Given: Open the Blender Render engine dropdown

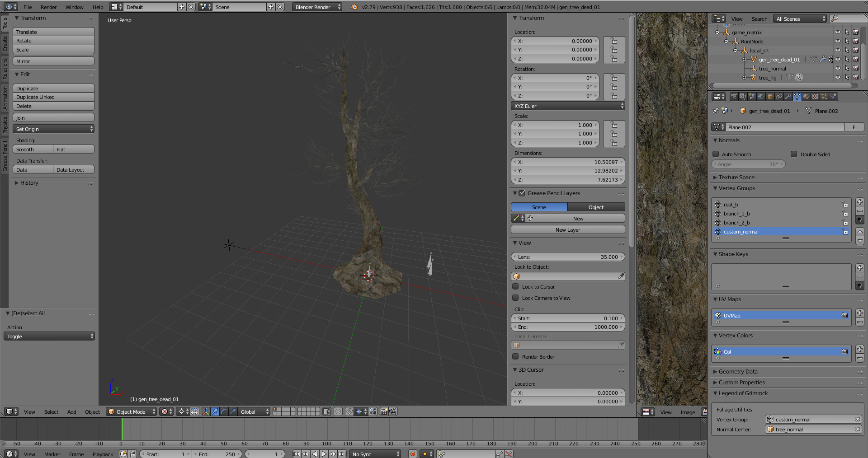Looking at the screenshot, I should [317, 7].
